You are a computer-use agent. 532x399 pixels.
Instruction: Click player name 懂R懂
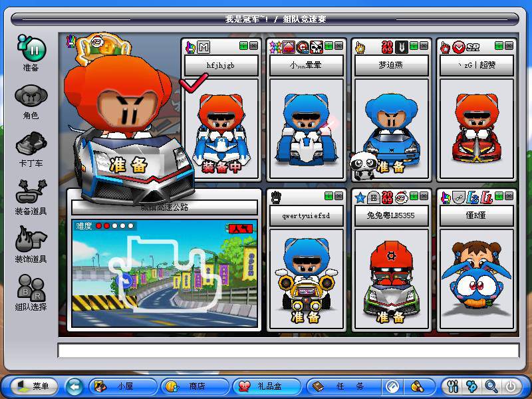[477, 215]
